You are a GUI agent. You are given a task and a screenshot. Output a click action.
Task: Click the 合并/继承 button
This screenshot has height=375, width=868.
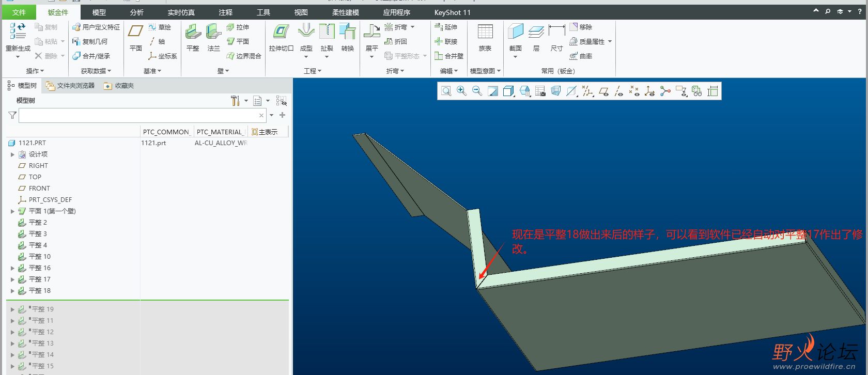click(x=91, y=56)
